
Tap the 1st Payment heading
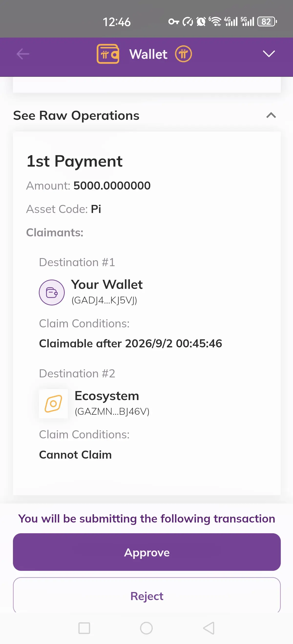[74, 161]
